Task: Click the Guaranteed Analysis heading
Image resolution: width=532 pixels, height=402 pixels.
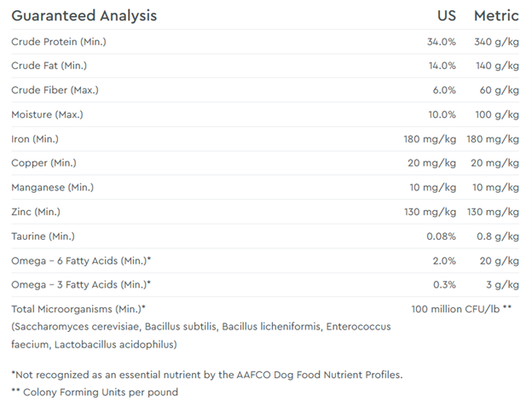Action: pyautogui.click(x=84, y=16)
